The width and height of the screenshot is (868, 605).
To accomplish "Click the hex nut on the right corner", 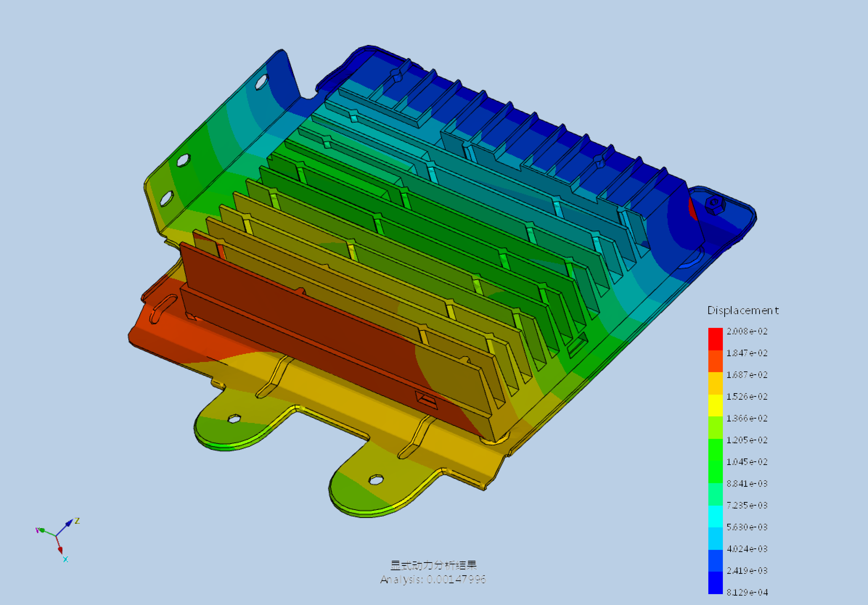I will (715, 205).
